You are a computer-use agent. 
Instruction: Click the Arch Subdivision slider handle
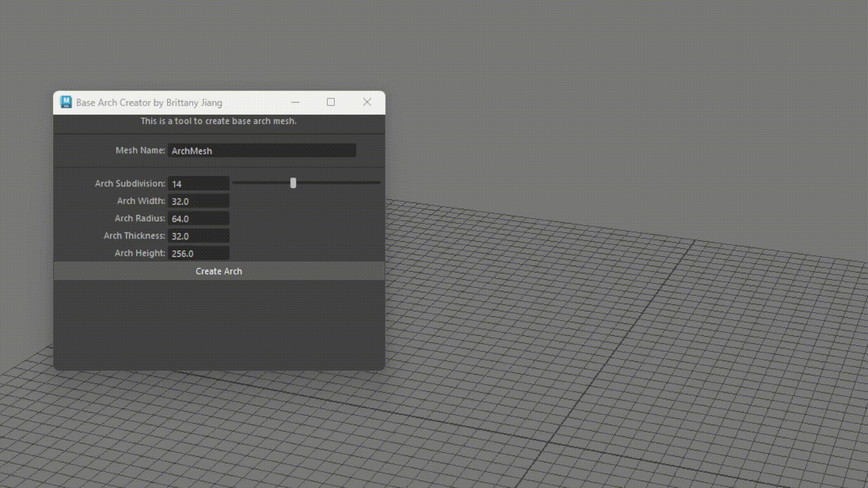(x=293, y=183)
